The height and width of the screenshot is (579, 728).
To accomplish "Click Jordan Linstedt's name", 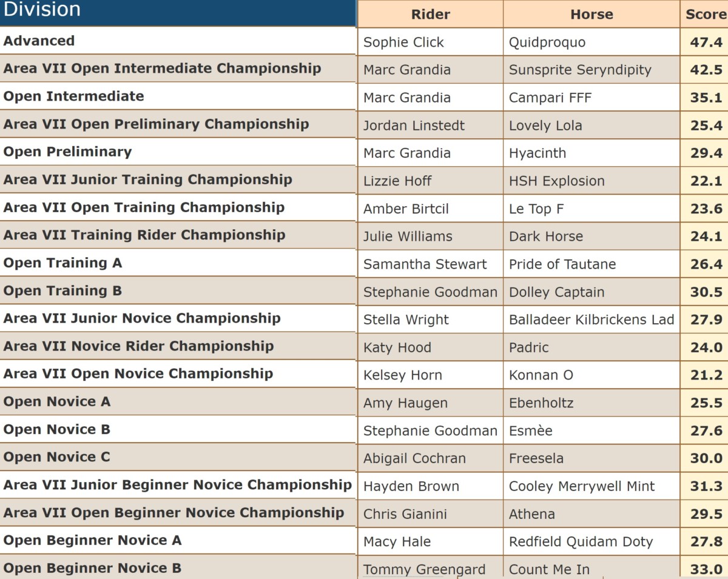I will click(414, 126).
